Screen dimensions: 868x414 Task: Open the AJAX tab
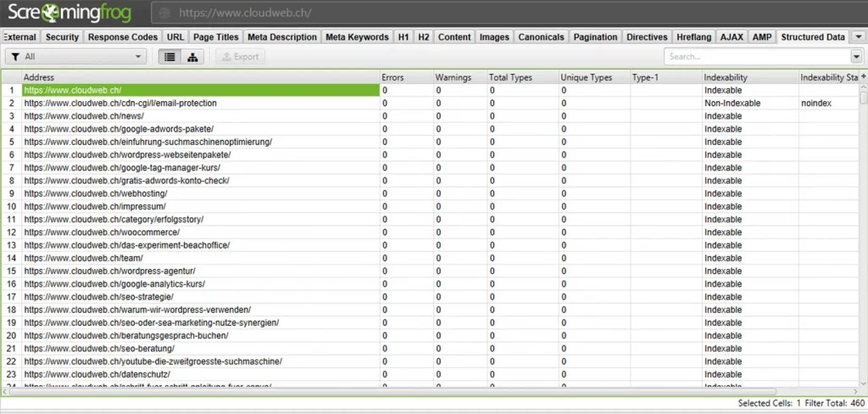coord(732,37)
